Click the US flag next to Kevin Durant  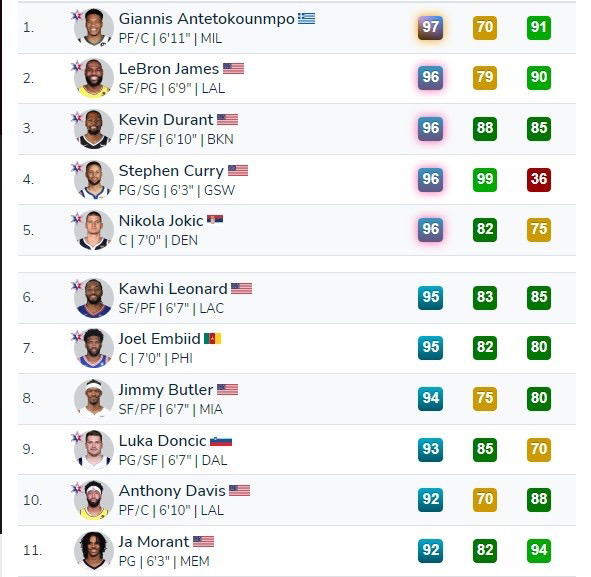(x=228, y=120)
